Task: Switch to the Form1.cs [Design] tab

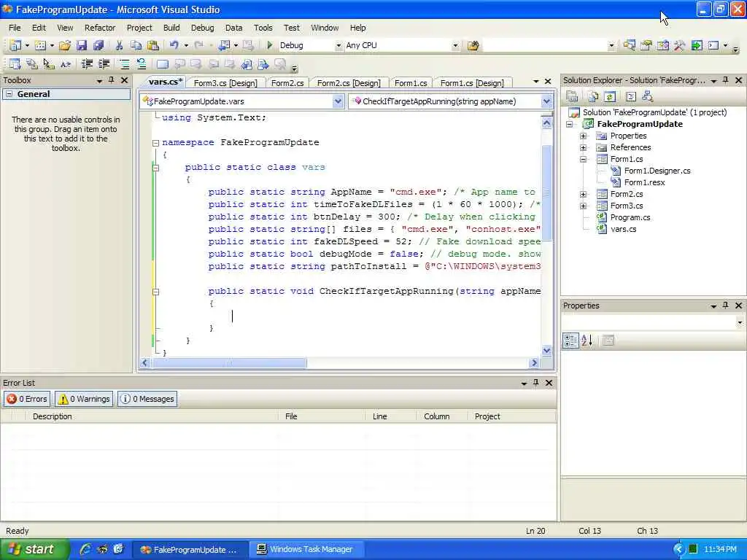Action: pyautogui.click(x=472, y=83)
